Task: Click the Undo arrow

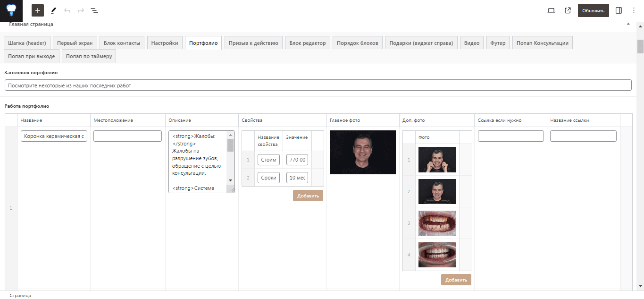Action: click(x=67, y=10)
